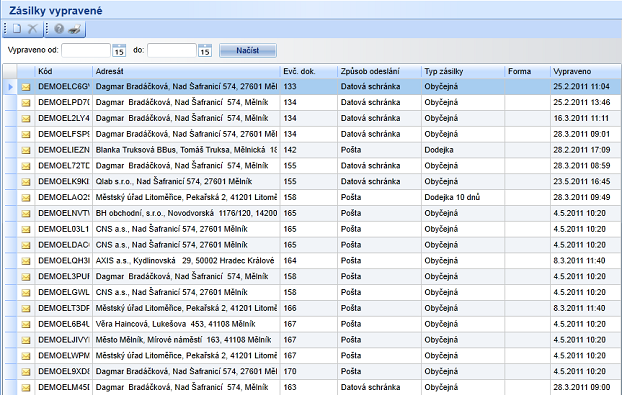Click envelope icon of row DEMOELJIVY

(x=26, y=340)
